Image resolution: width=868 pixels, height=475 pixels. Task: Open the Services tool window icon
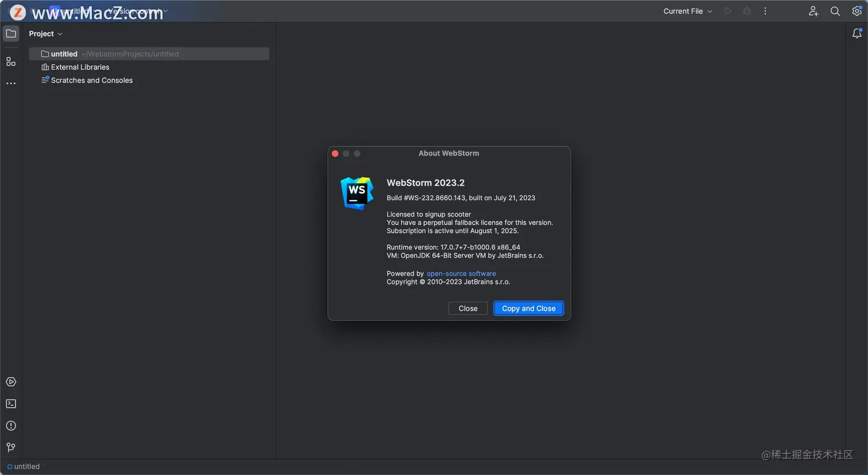11,382
